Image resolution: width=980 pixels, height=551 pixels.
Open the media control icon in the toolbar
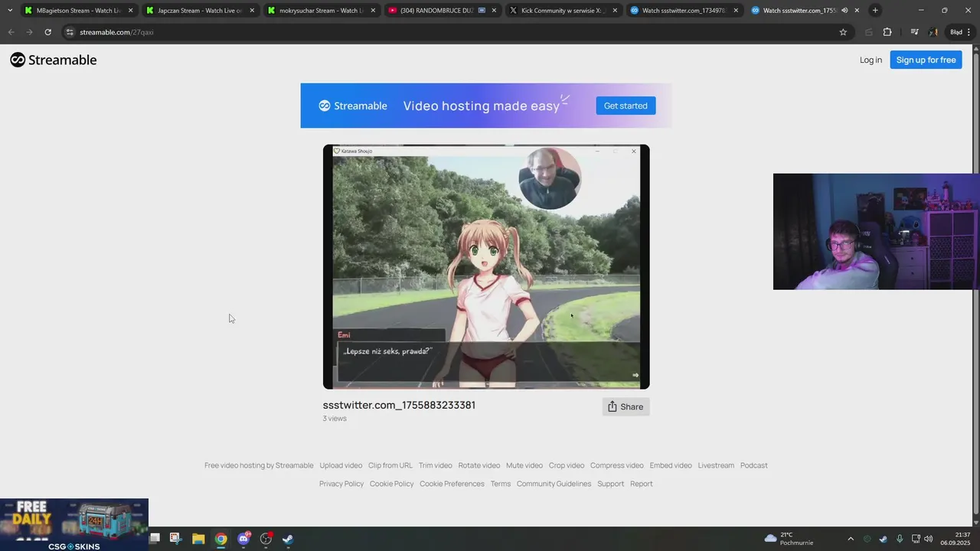pos(914,32)
